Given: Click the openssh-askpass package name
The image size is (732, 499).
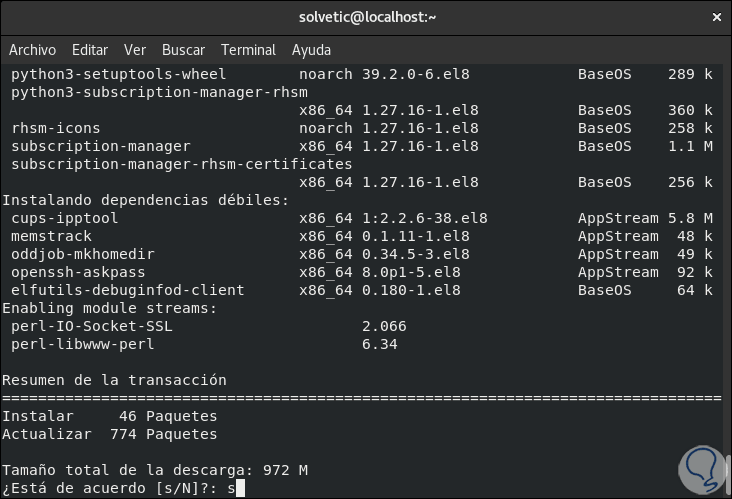Looking at the screenshot, I should [78, 272].
